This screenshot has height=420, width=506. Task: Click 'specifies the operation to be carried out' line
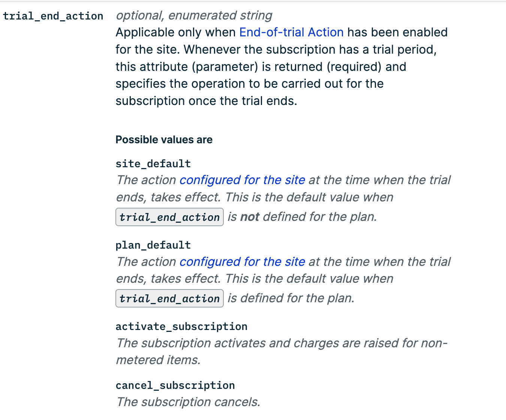[249, 84]
